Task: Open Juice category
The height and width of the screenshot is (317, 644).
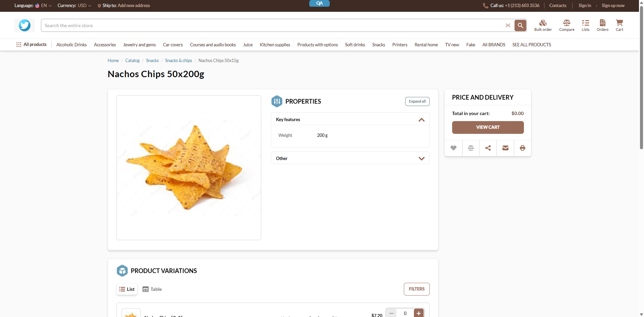Action: click(x=248, y=45)
